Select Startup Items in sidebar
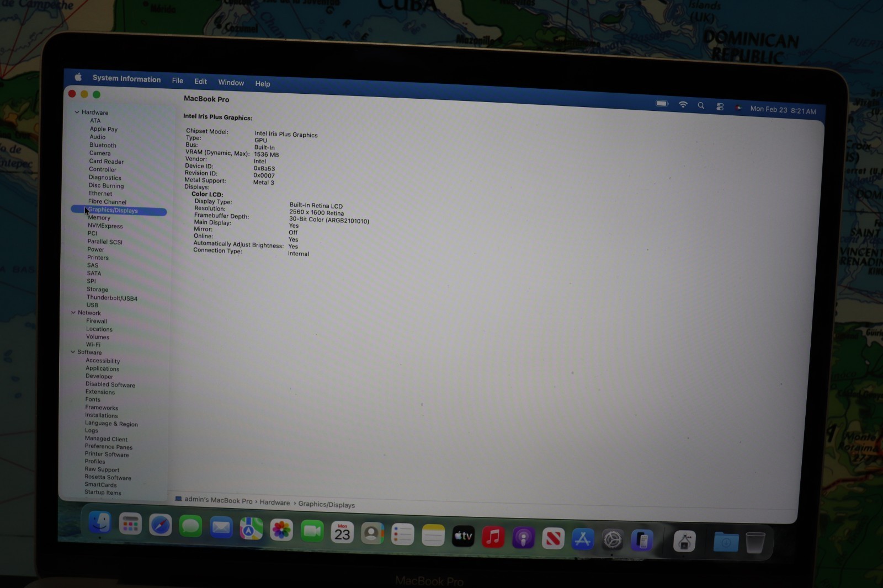This screenshot has height=588, width=883. [103, 492]
